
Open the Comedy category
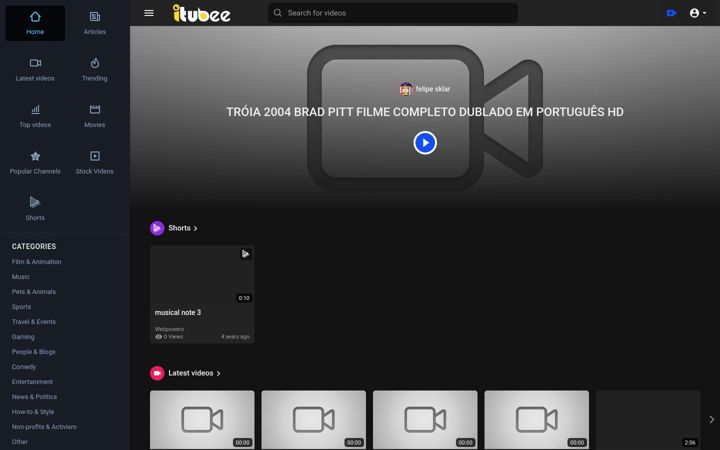click(23, 367)
